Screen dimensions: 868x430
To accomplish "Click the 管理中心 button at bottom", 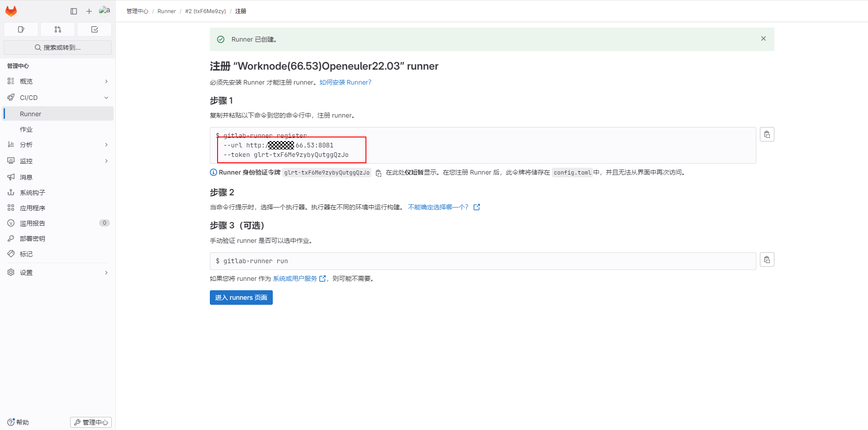I will [91, 422].
